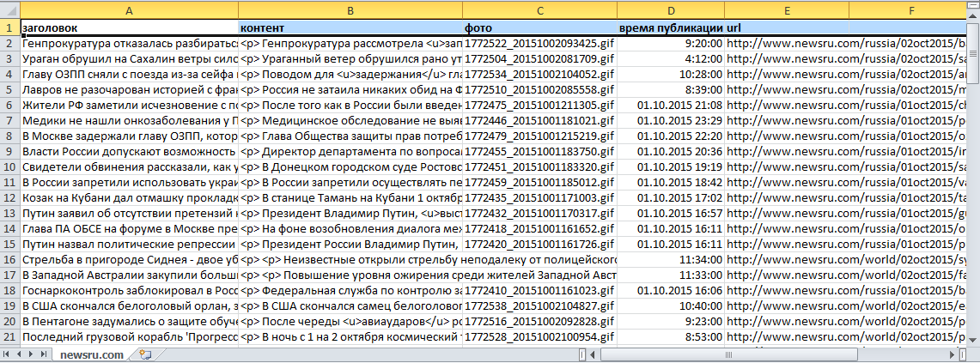Go to the next sheet tab arrow
The image size is (980, 363).
tap(29, 355)
